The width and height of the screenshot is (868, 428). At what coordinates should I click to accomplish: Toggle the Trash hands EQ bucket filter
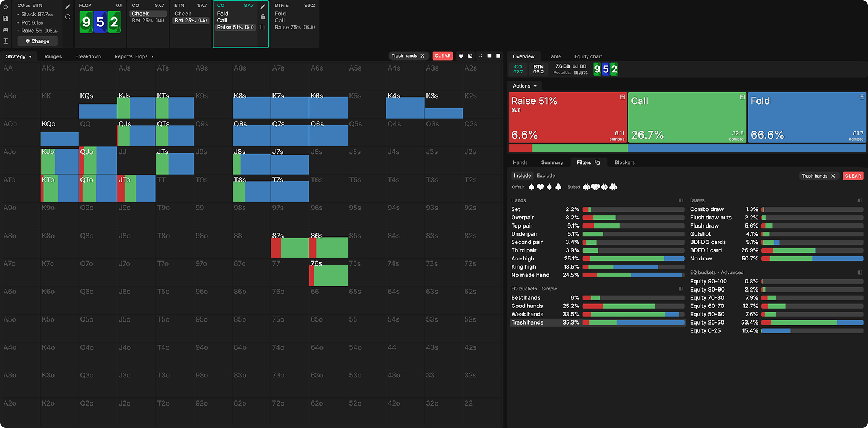pyautogui.click(x=527, y=322)
